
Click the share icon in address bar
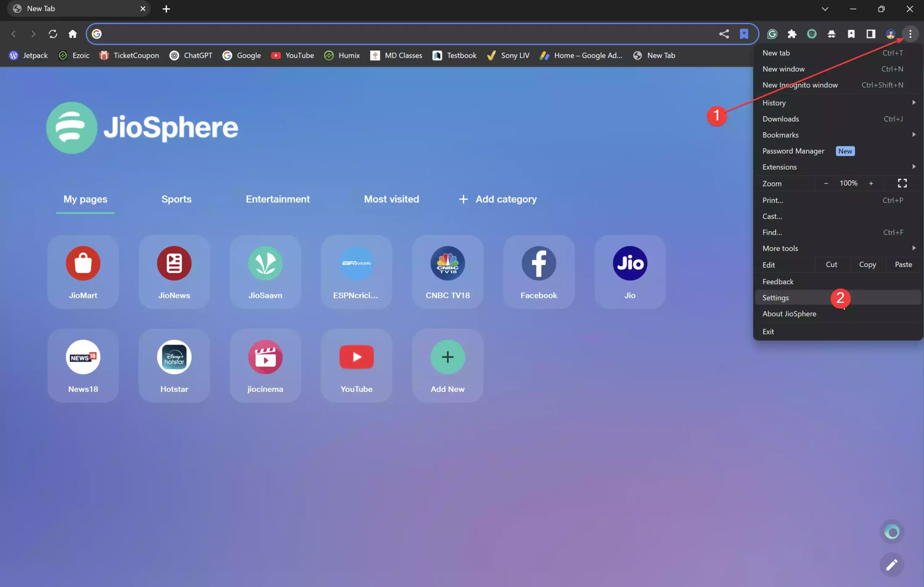[x=724, y=34]
